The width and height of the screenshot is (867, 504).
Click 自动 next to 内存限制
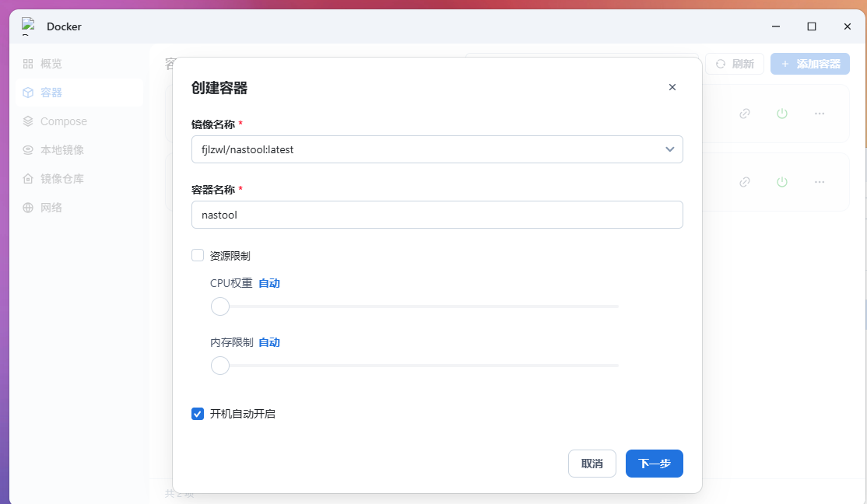[269, 343]
